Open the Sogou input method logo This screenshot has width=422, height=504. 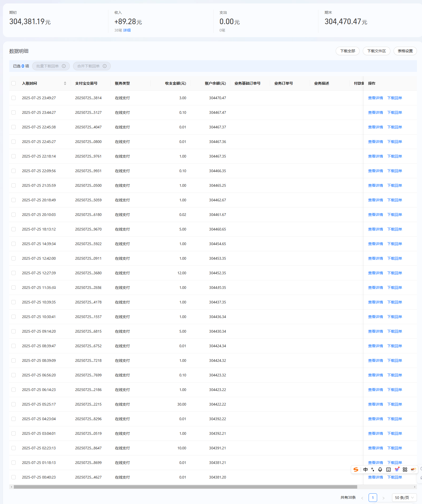coord(356,470)
